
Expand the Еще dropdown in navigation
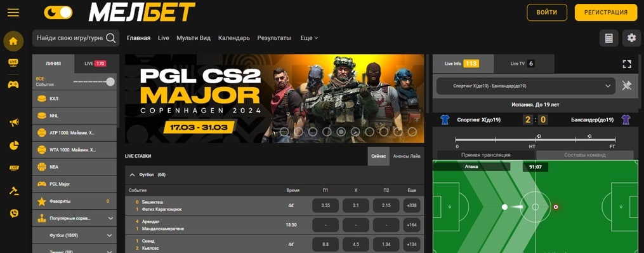(309, 38)
